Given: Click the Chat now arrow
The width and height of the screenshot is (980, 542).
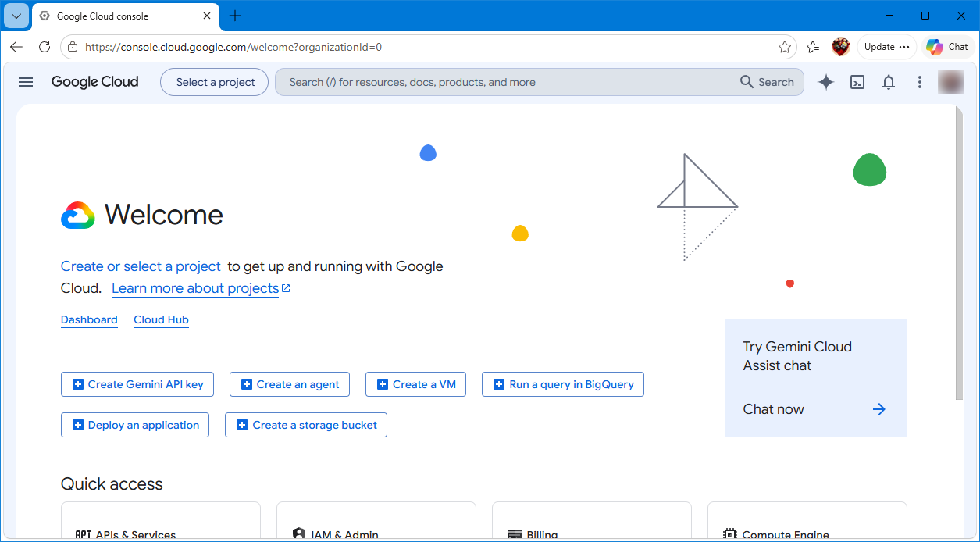Looking at the screenshot, I should click(879, 409).
